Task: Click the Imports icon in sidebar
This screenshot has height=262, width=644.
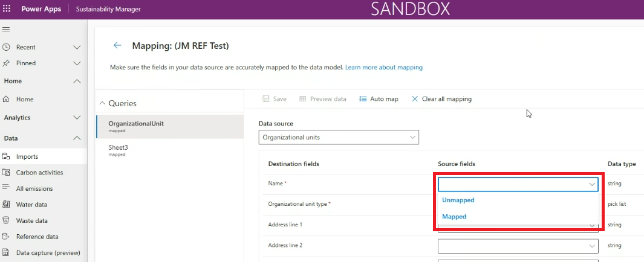Action: pos(6,156)
